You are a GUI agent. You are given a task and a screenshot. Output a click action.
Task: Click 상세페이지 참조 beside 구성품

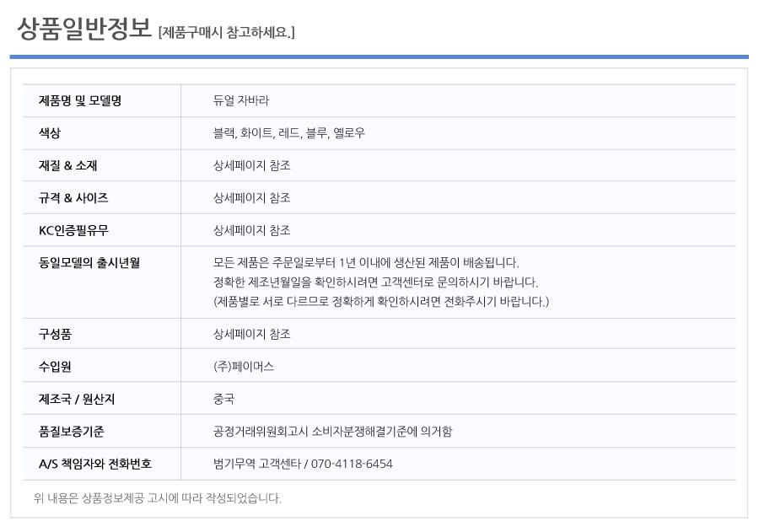251,334
